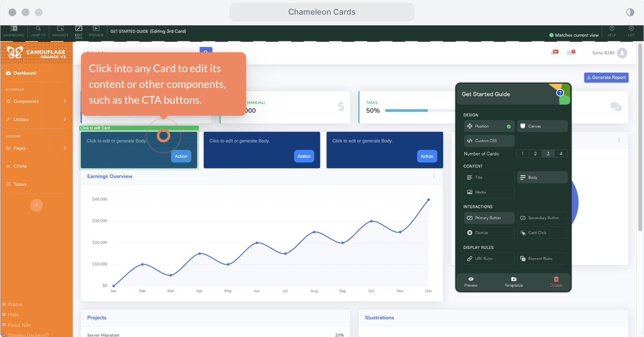Switch to Preview mode in the top toolbar
Image resolution: width=644 pixels, height=337 pixels.
click(96, 31)
